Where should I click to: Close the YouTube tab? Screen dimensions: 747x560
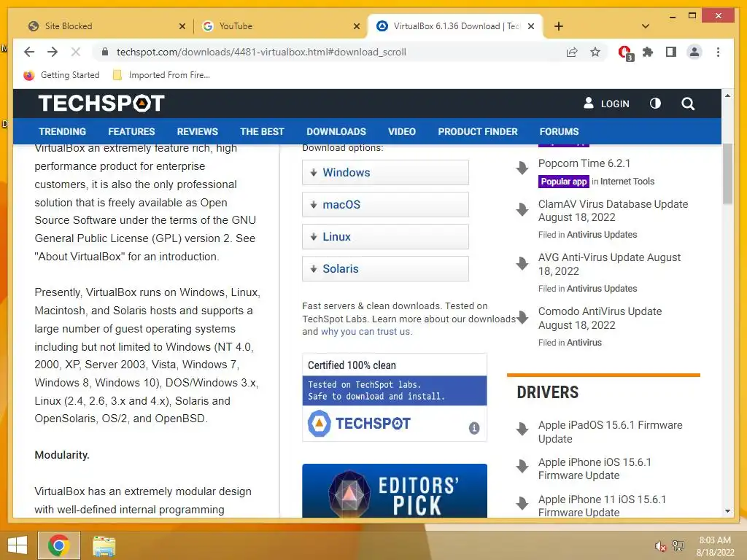356,26
